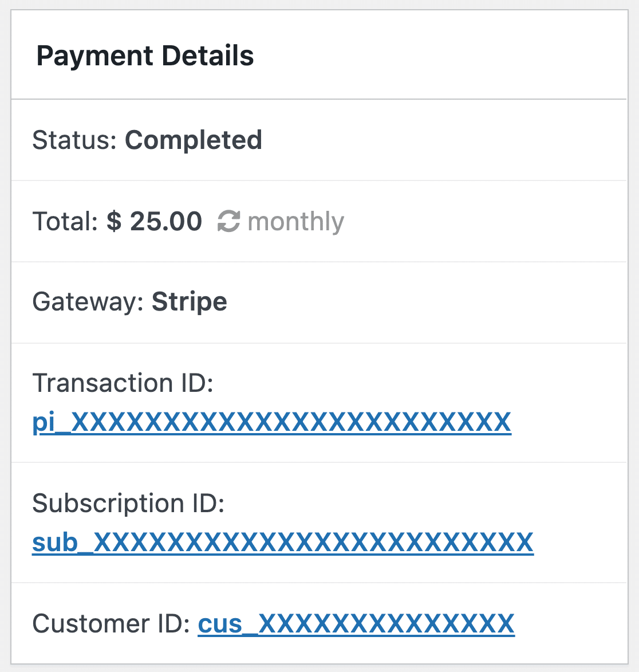Click the Completed status value
Viewport: 639px width, 672px height.
(194, 140)
